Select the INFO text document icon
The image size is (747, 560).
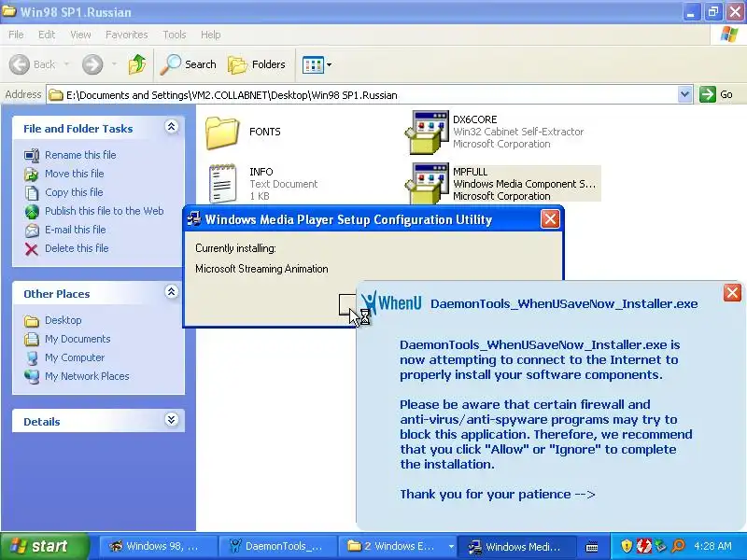point(222,183)
